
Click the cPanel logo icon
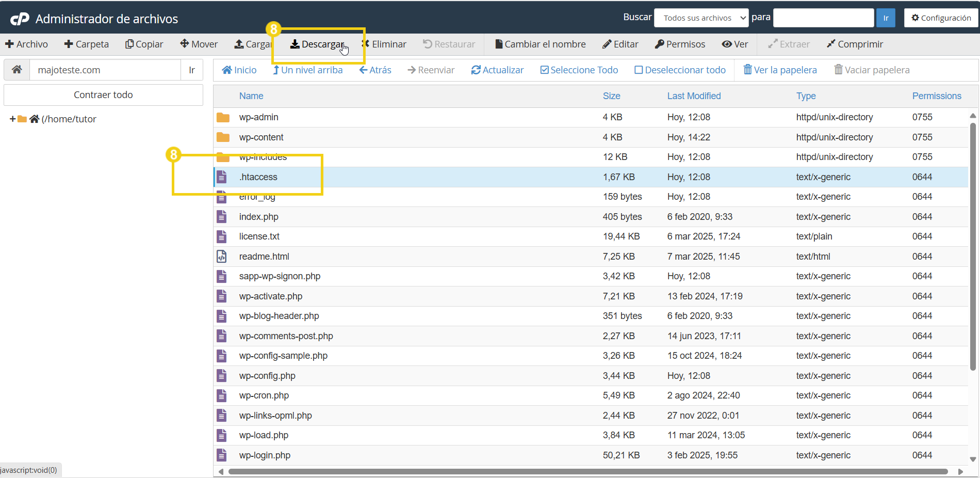point(20,19)
